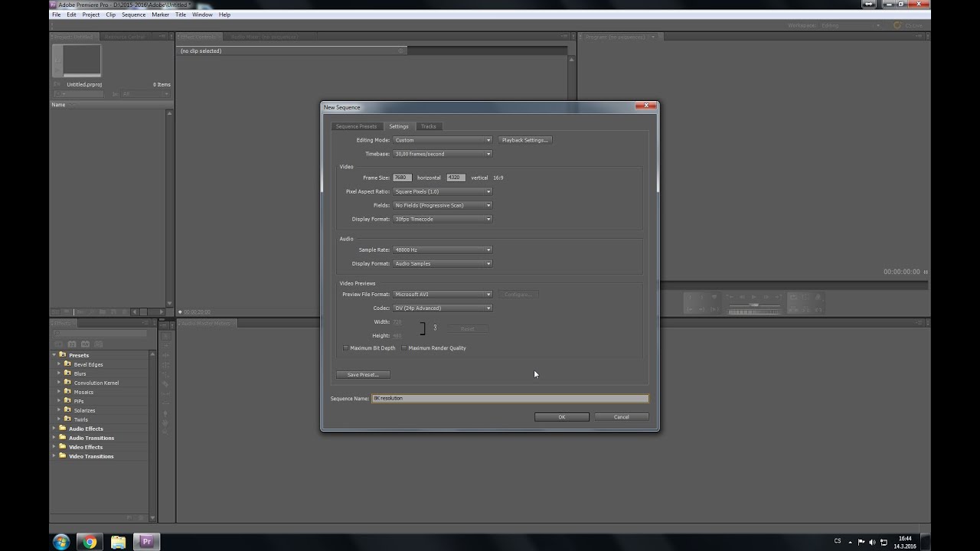Click the Audio Transitions folder icon
980x551 pixels.
pyautogui.click(x=63, y=438)
